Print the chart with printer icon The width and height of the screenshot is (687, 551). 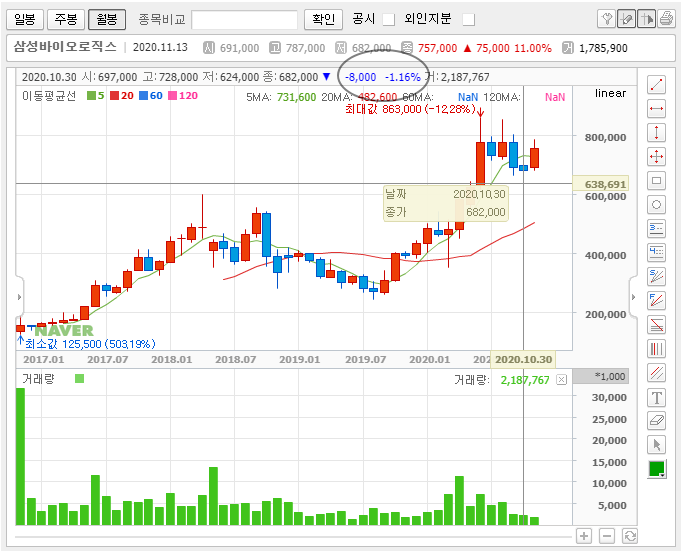pyautogui.click(x=666, y=19)
